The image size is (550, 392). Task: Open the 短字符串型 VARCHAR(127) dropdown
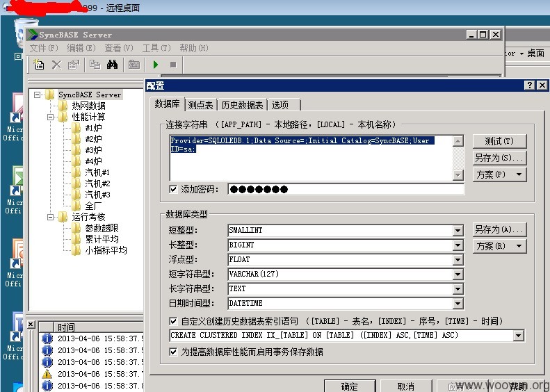[458, 274]
